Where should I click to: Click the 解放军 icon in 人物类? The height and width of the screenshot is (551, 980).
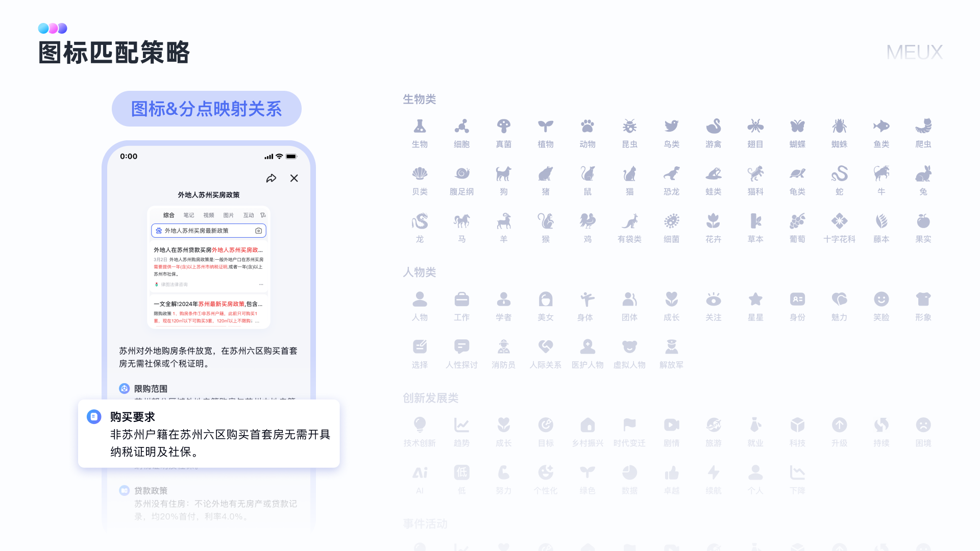coord(672,347)
